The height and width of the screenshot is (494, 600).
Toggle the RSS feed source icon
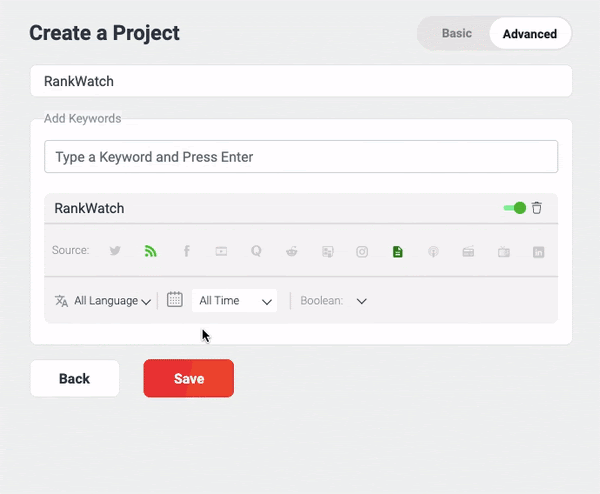coord(150,251)
